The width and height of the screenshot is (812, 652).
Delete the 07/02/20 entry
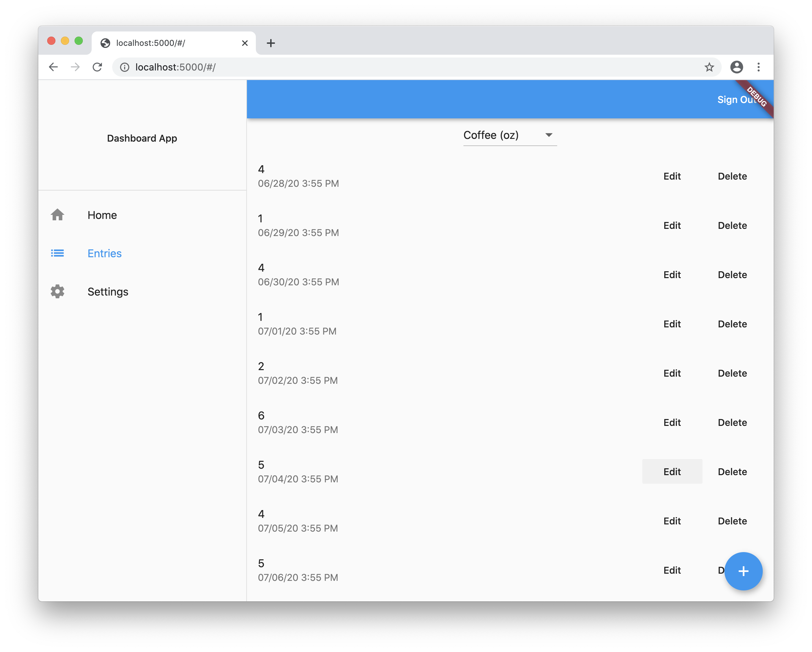click(x=732, y=373)
